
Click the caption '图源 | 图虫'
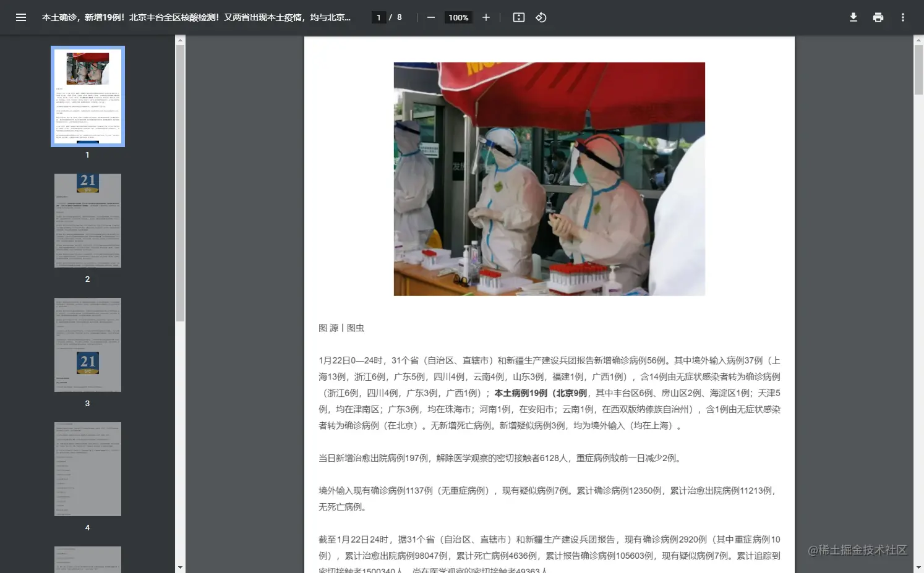click(341, 328)
